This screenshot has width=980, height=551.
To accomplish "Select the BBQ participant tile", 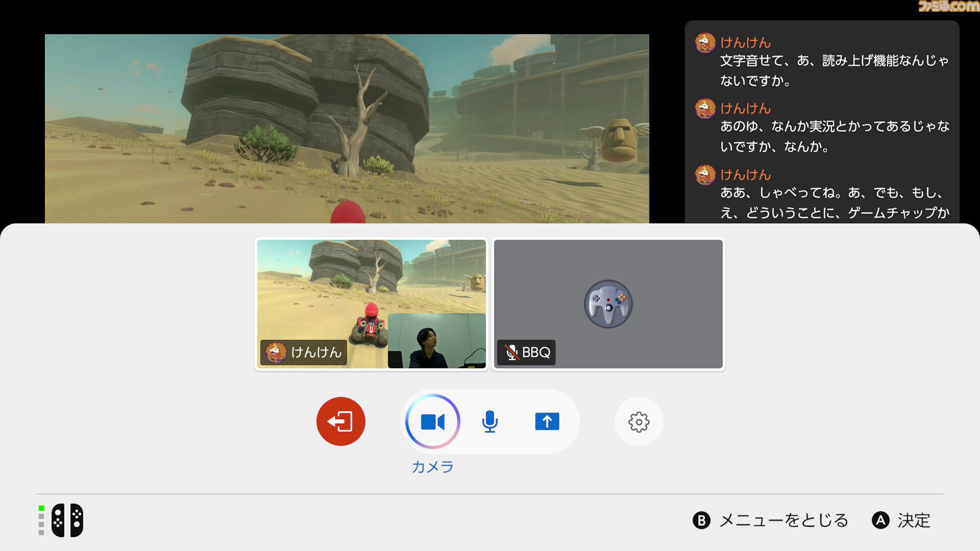I will tap(608, 304).
